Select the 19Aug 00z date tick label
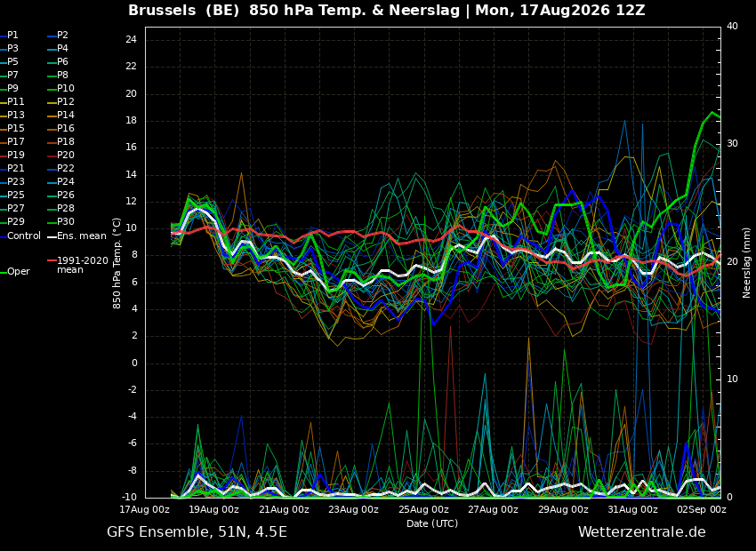Viewport: 756px width, 551px height. pyautogui.click(x=214, y=509)
